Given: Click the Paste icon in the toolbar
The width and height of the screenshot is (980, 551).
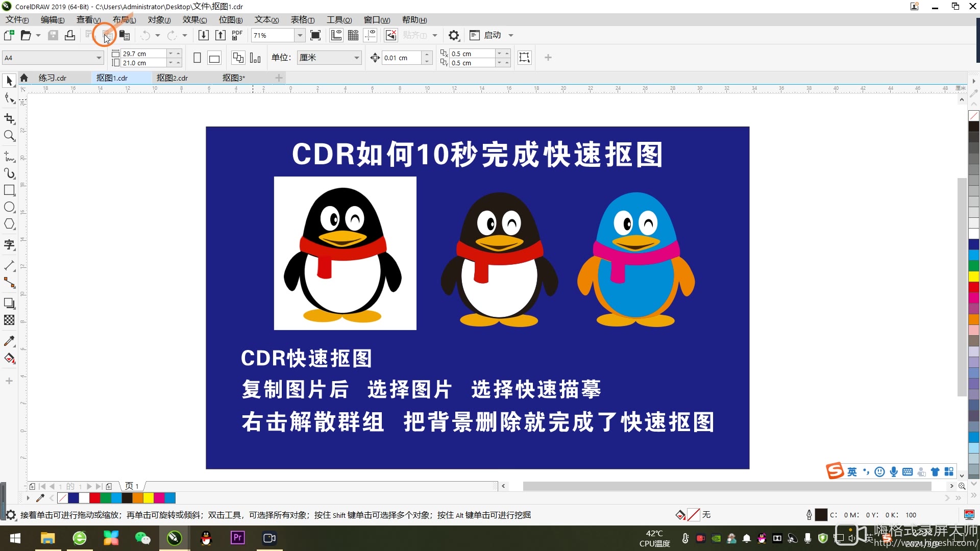Looking at the screenshot, I should click(x=124, y=35).
